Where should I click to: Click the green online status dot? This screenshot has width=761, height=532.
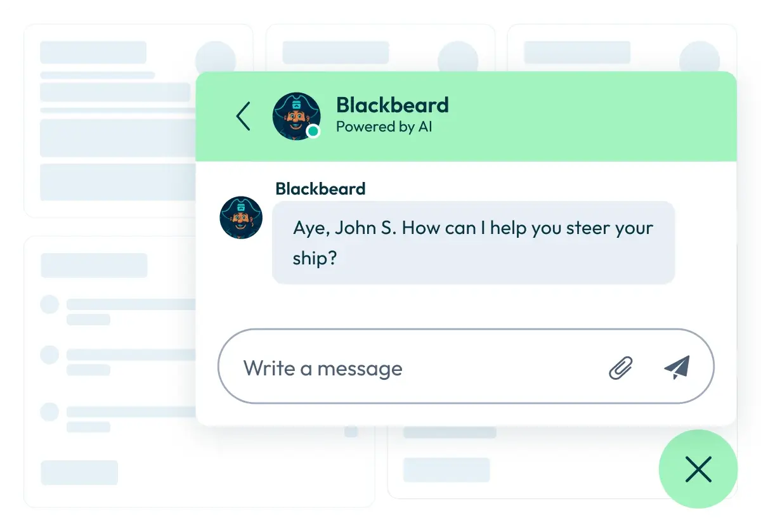click(312, 132)
